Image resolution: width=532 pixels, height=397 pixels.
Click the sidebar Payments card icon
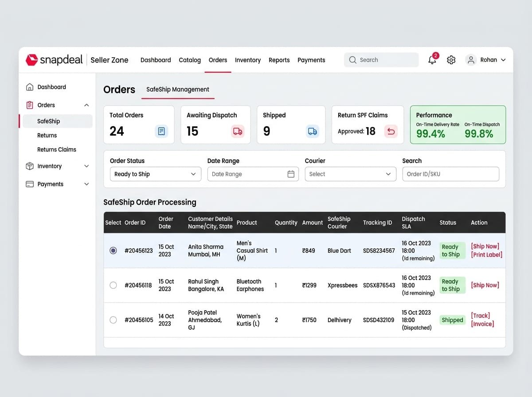[30, 184]
